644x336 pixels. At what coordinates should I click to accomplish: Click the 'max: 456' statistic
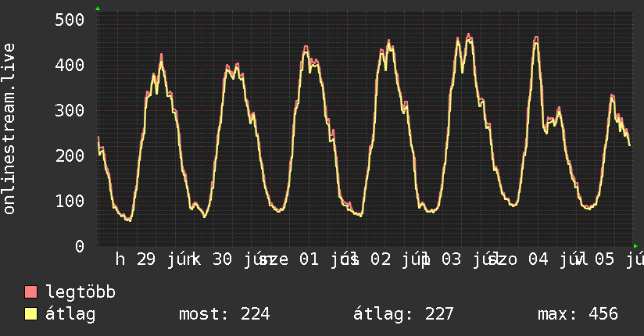click(578, 314)
